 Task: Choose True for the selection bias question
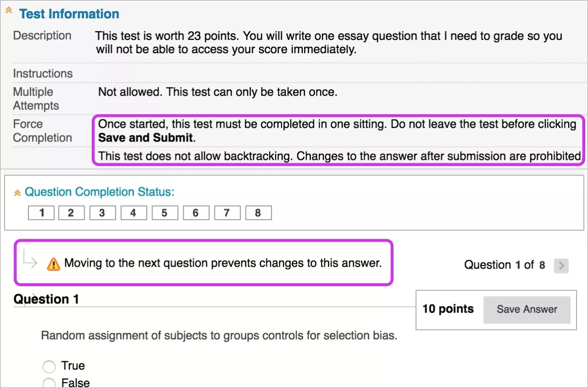[49, 366]
